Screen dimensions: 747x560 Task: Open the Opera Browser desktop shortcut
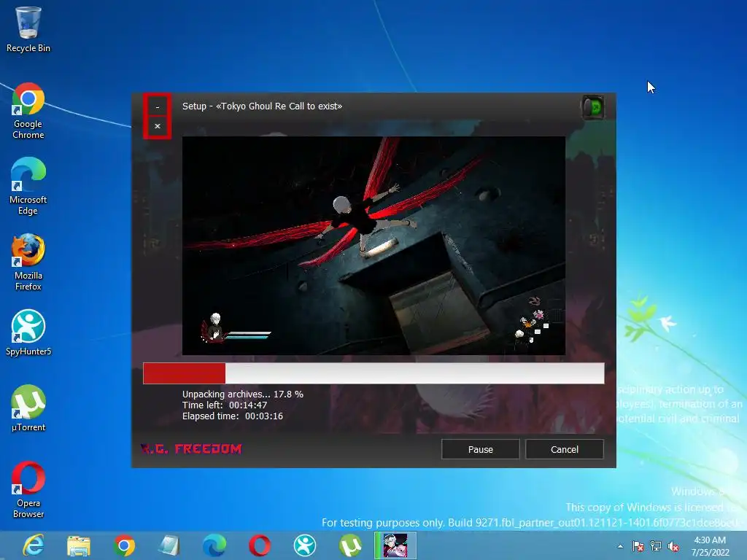click(x=28, y=489)
